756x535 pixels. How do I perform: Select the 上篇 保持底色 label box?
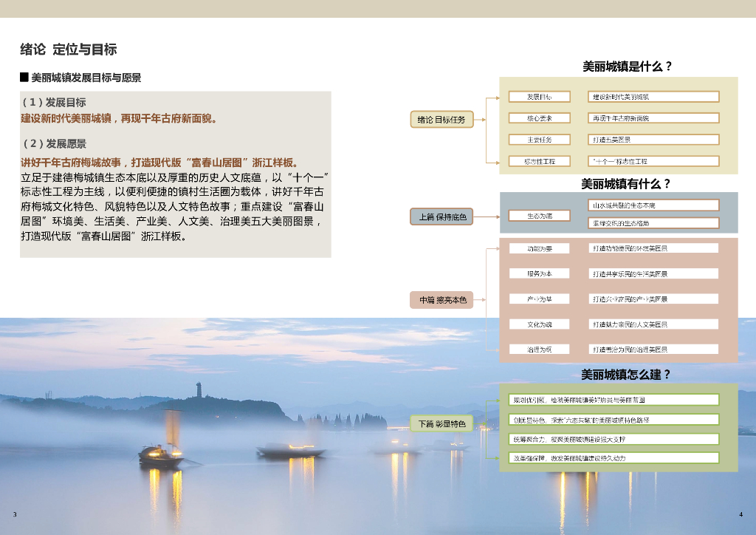pos(441,217)
